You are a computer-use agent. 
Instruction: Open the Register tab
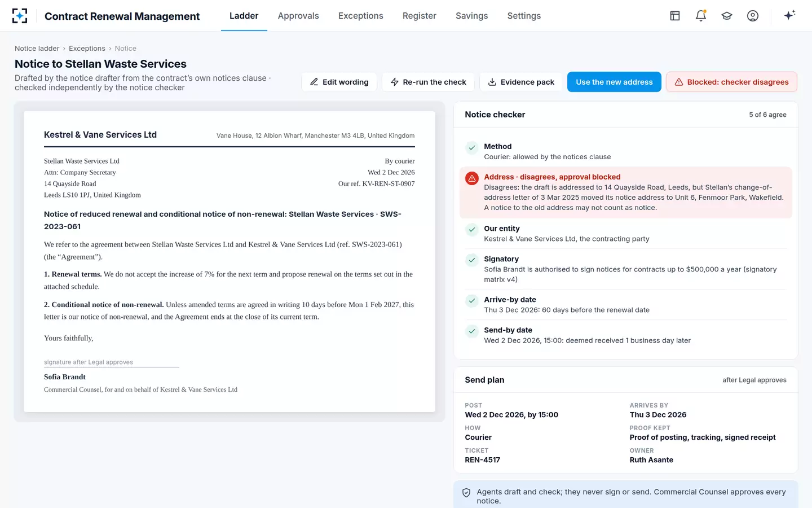[x=420, y=16]
